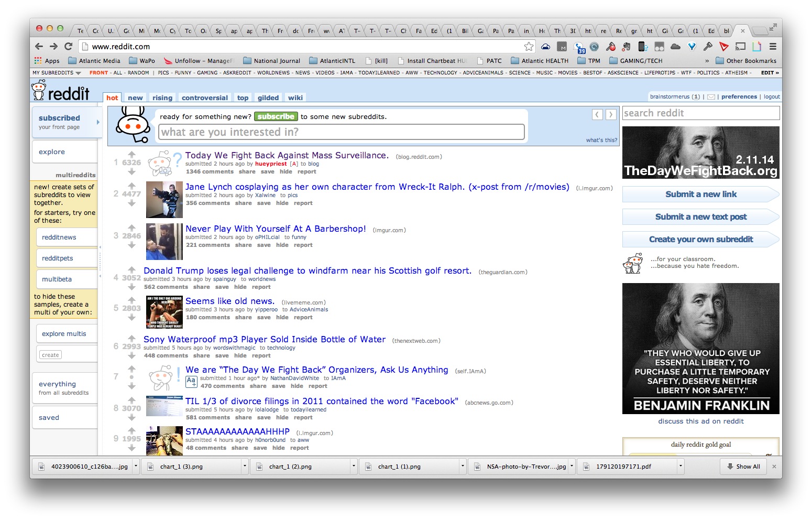Click the search reddit field

tap(701, 113)
